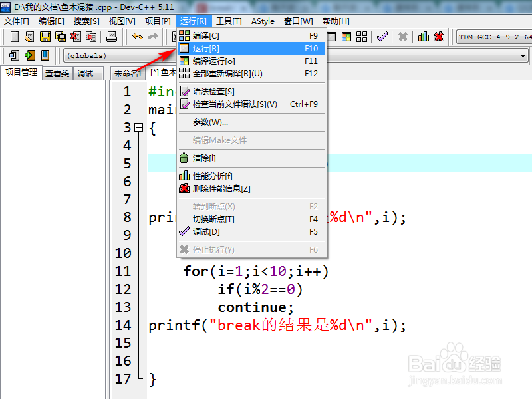Open the (globals) class dropdown
Image resolution: width=532 pixels, height=399 pixels.
tap(120, 56)
